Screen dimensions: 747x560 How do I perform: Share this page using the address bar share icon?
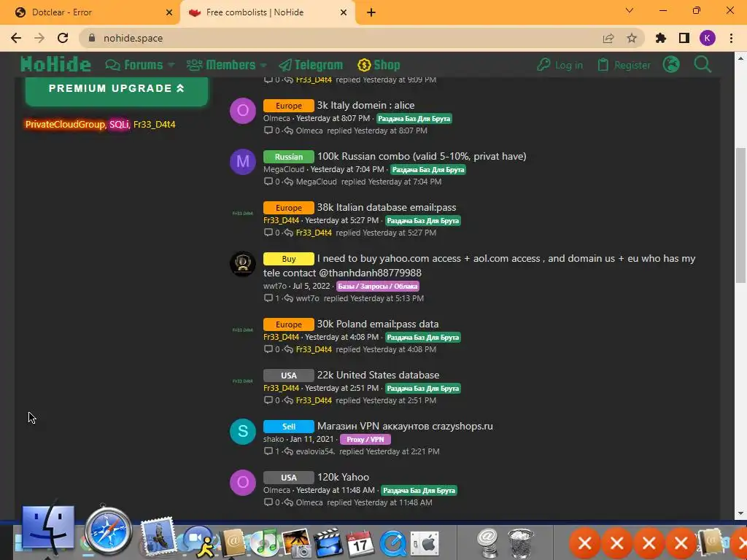click(608, 38)
